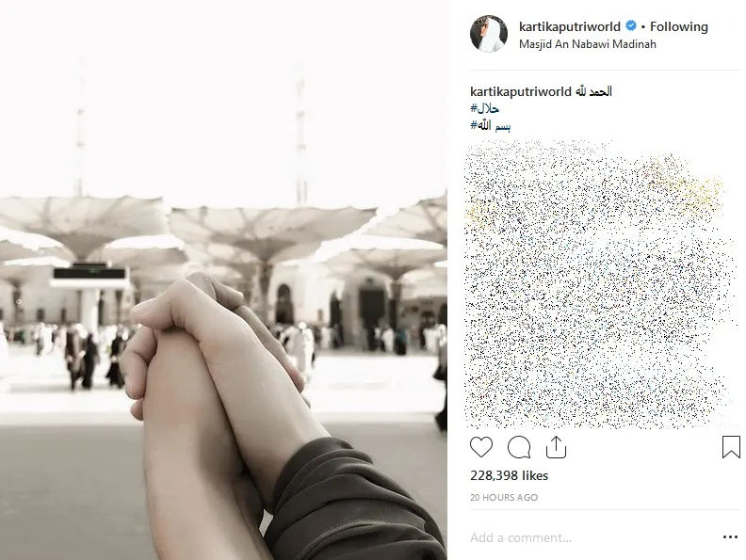View the 228,398 likes list

pyautogui.click(x=509, y=475)
